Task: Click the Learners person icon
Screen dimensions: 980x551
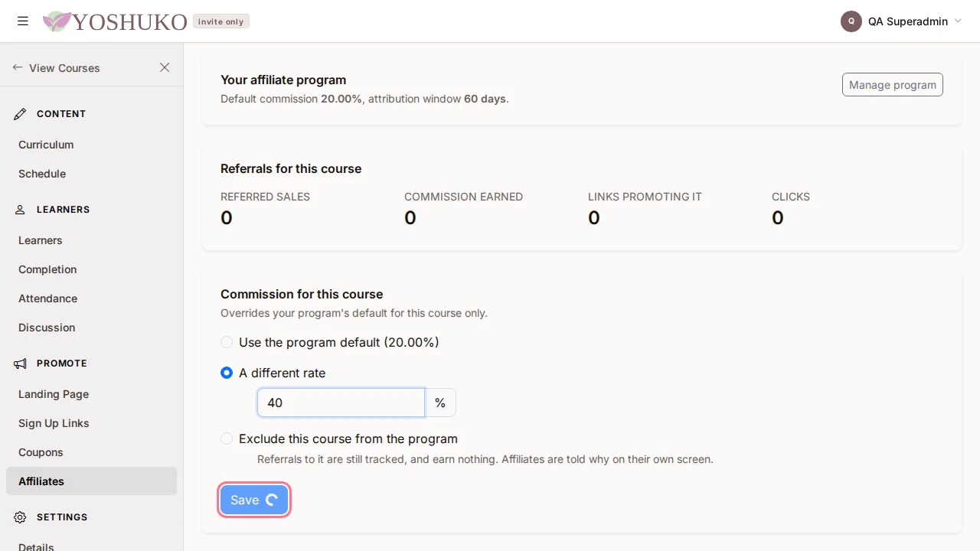Action: tap(21, 210)
